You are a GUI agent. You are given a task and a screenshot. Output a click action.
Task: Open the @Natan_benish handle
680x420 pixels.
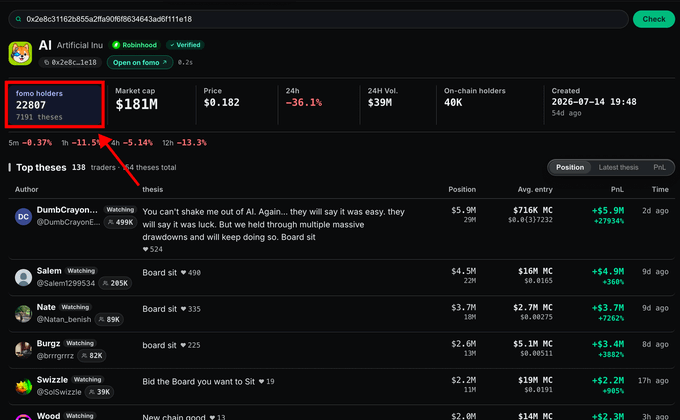tap(64, 320)
